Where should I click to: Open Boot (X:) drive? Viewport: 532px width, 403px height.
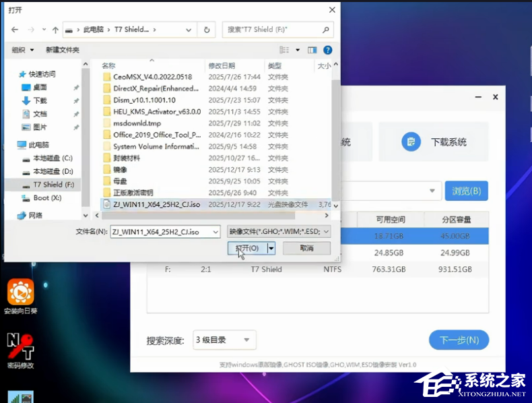point(47,198)
